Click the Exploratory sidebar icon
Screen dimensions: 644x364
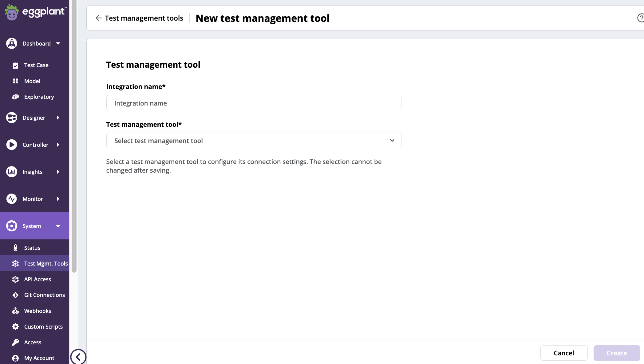[x=15, y=97]
